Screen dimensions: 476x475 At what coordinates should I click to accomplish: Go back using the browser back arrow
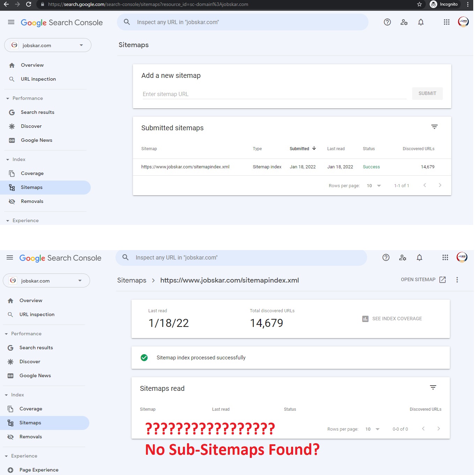[6, 4]
